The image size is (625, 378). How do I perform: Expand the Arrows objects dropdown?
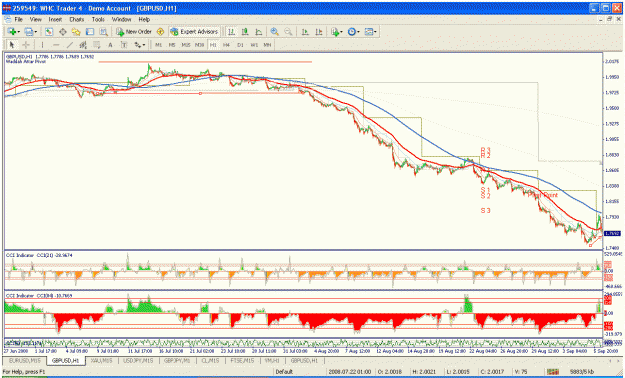click(x=144, y=45)
